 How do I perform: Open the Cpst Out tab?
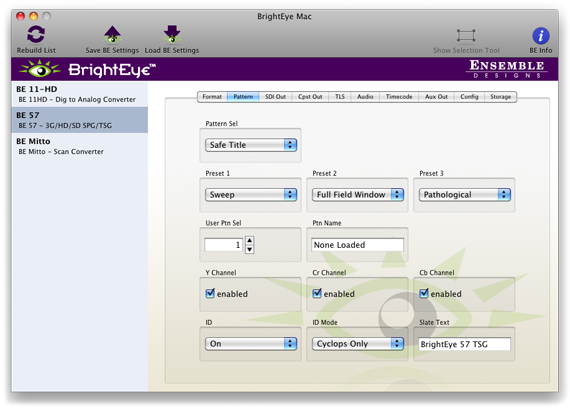(x=310, y=97)
